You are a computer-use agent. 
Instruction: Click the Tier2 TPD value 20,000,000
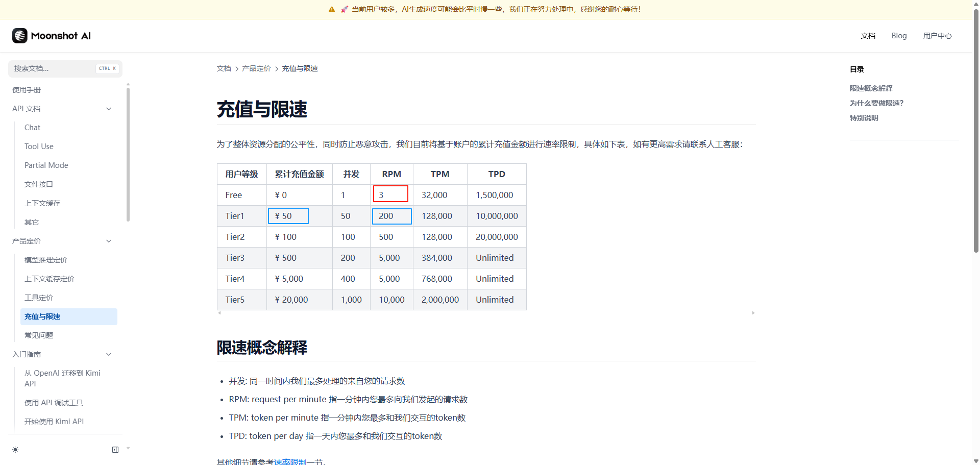point(497,237)
